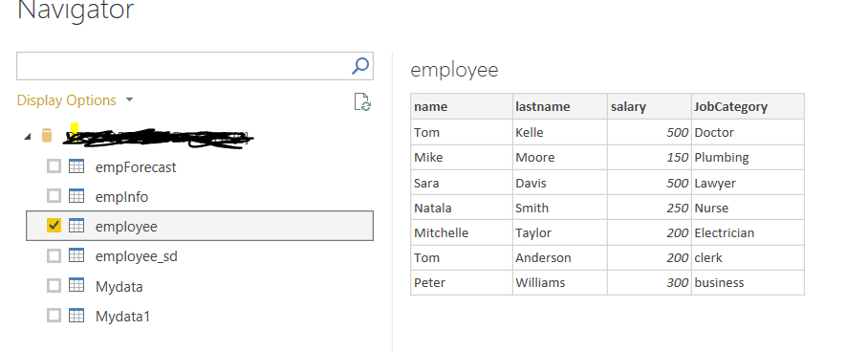Enable the Mydata1 checkbox
This screenshot has width=868, height=352.
[54, 316]
